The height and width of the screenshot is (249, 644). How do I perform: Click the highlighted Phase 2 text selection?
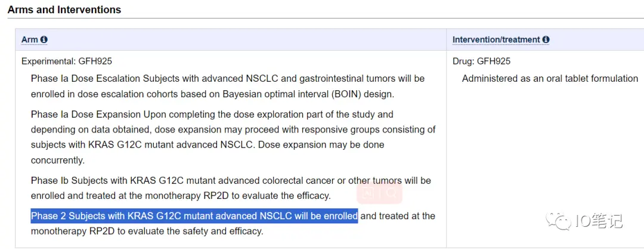pyautogui.click(x=194, y=216)
